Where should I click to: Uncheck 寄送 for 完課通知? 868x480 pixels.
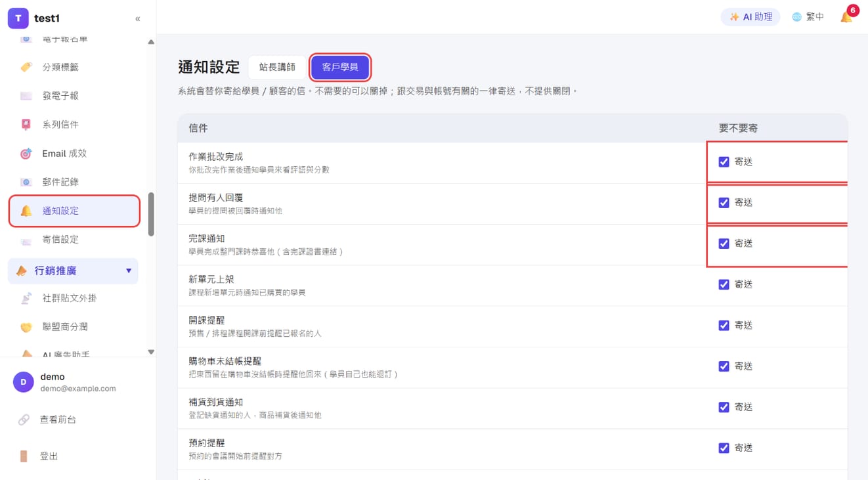pos(724,244)
